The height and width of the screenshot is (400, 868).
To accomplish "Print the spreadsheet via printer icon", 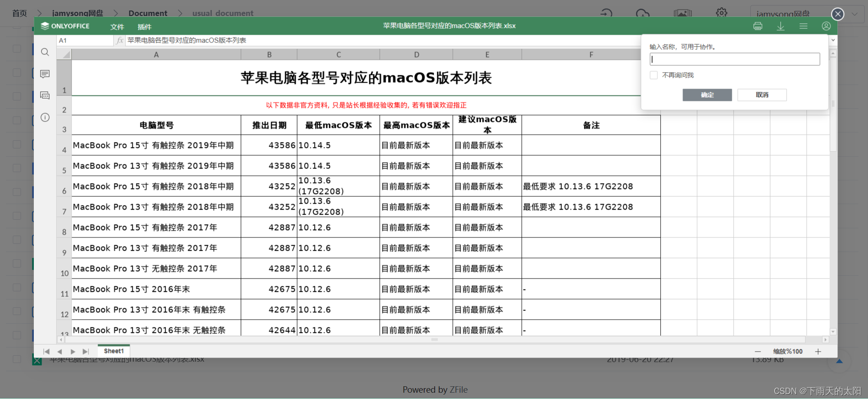I will tap(758, 26).
